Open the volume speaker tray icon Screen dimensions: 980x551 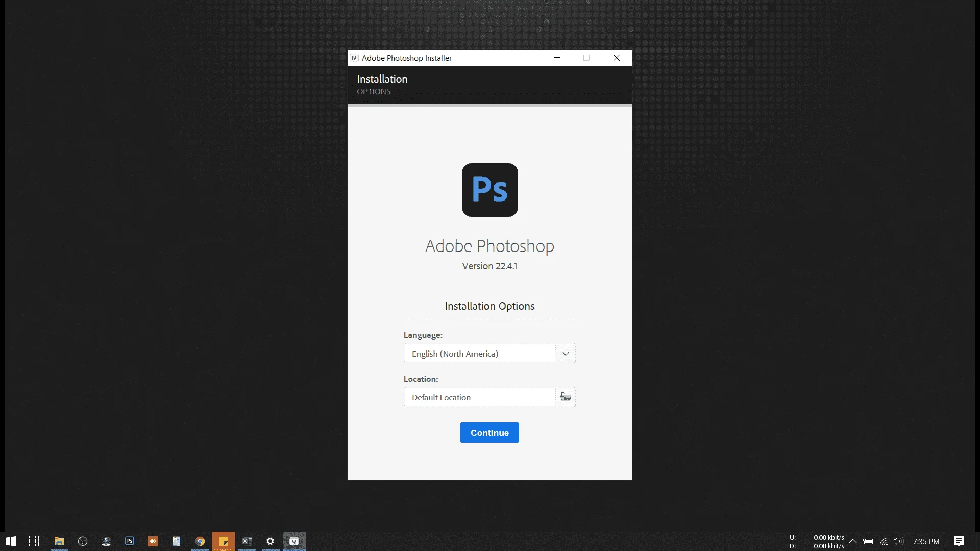point(899,541)
